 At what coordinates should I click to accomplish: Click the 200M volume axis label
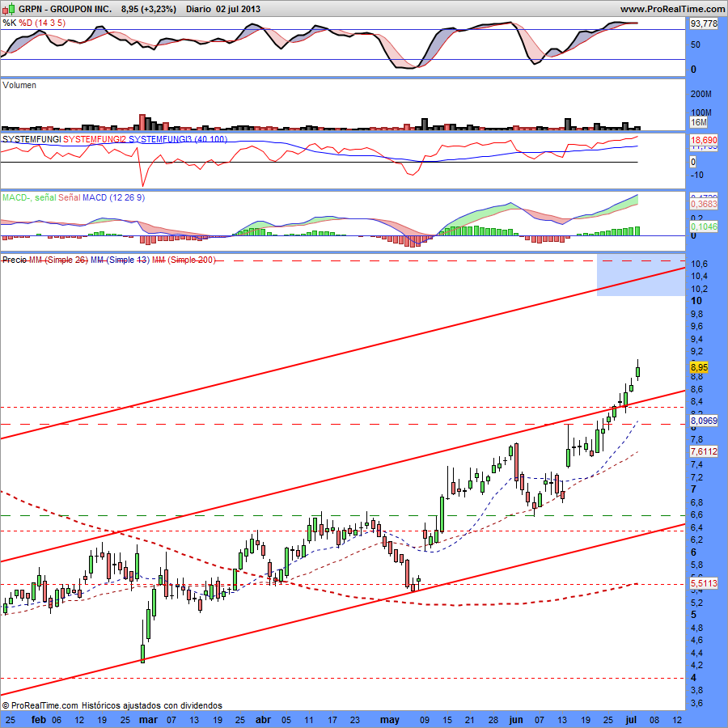pyautogui.click(x=701, y=94)
